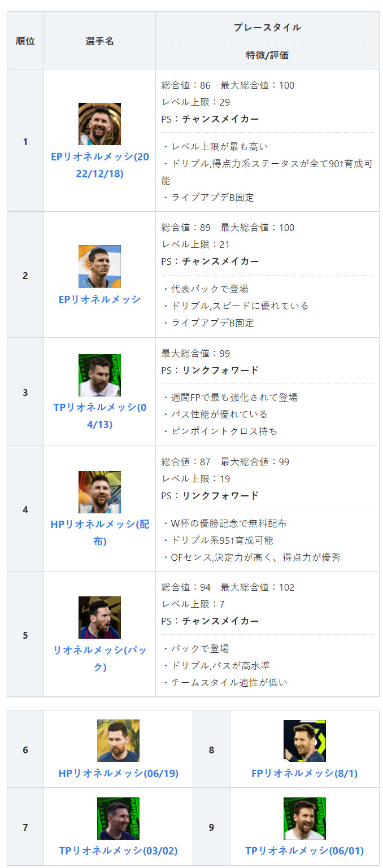Click the HPリオネルメッシ(配布) card image
The height and width of the screenshot is (868, 383).
pyautogui.click(x=99, y=492)
